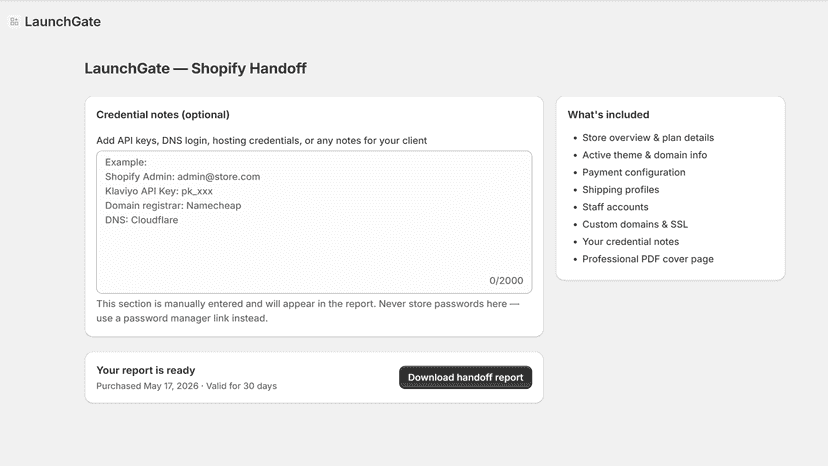Download the handoff report
Viewport: 828px width, 466px height.
coord(465,377)
